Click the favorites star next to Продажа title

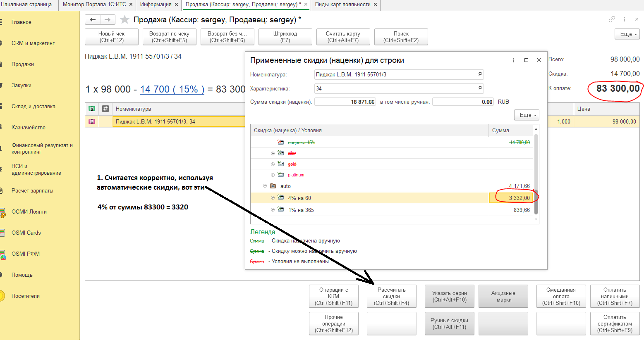pos(124,20)
